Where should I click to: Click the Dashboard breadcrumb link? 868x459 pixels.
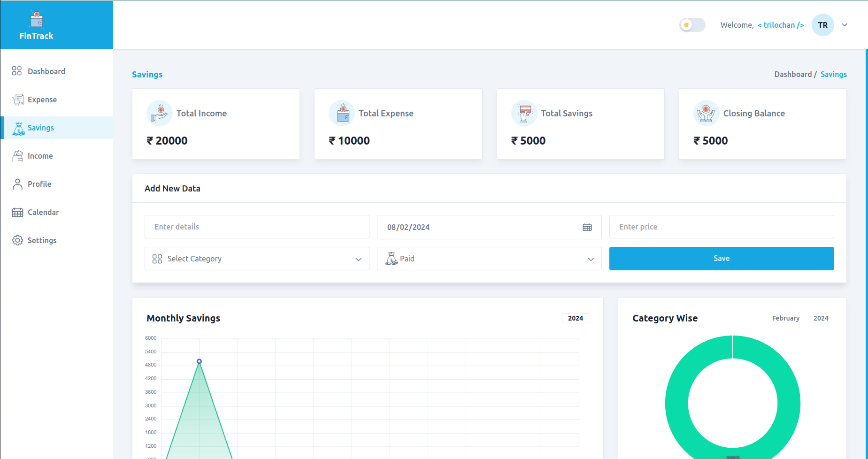pos(793,74)
